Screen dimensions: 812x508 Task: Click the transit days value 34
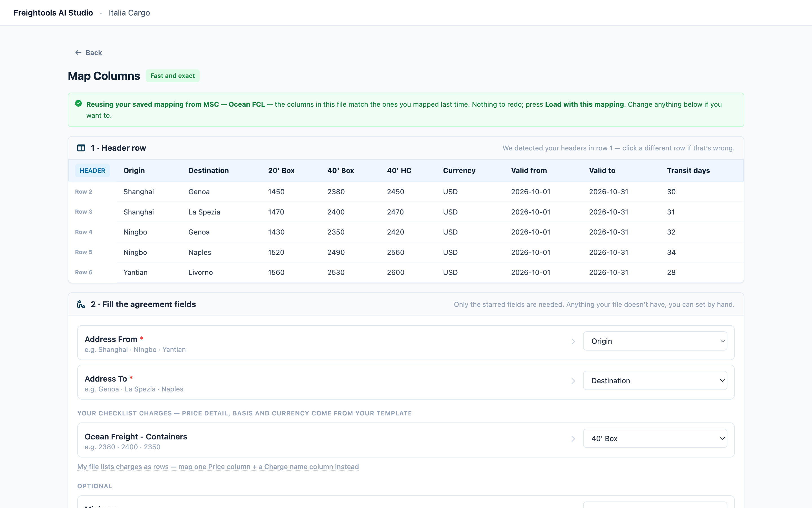click(671, 252)
